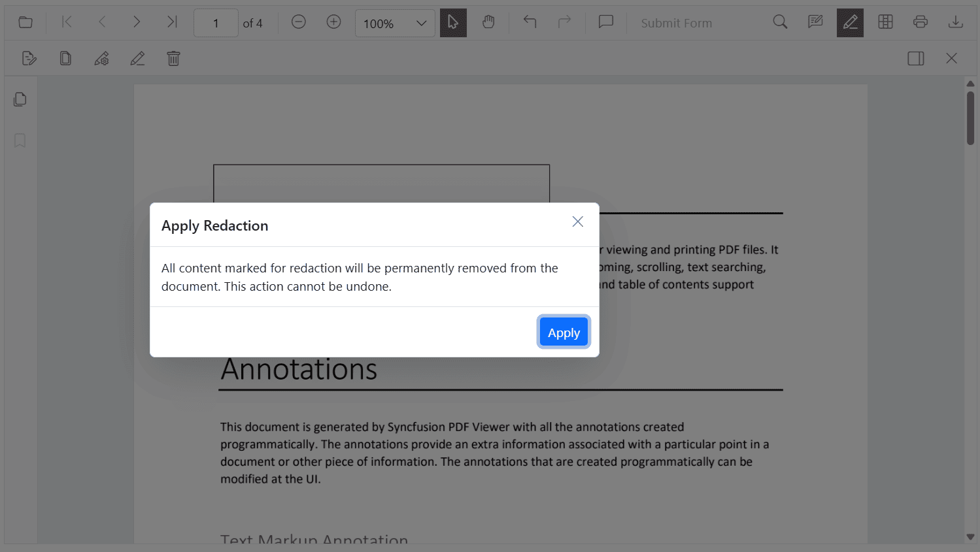Viewport: 980px width, 552px height.
Task: Click the page number input field
Action: click(216, 22)
